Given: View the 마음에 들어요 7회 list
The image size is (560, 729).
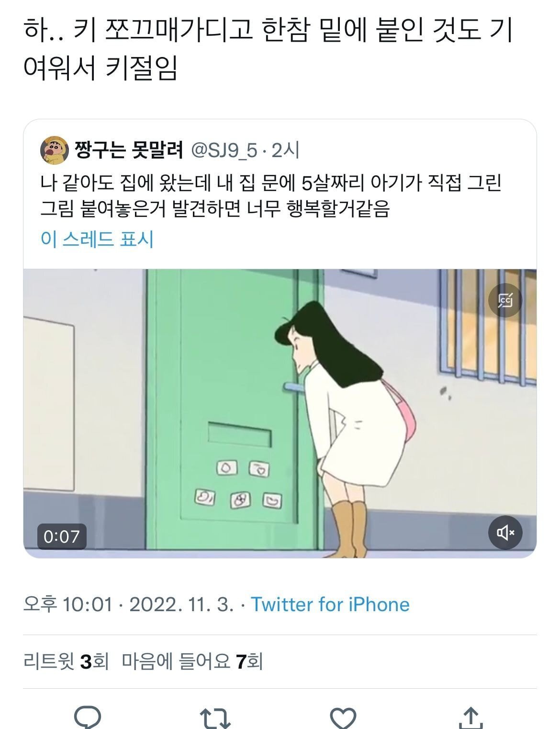Looking at the screenshot, I should tap(192, 662).
